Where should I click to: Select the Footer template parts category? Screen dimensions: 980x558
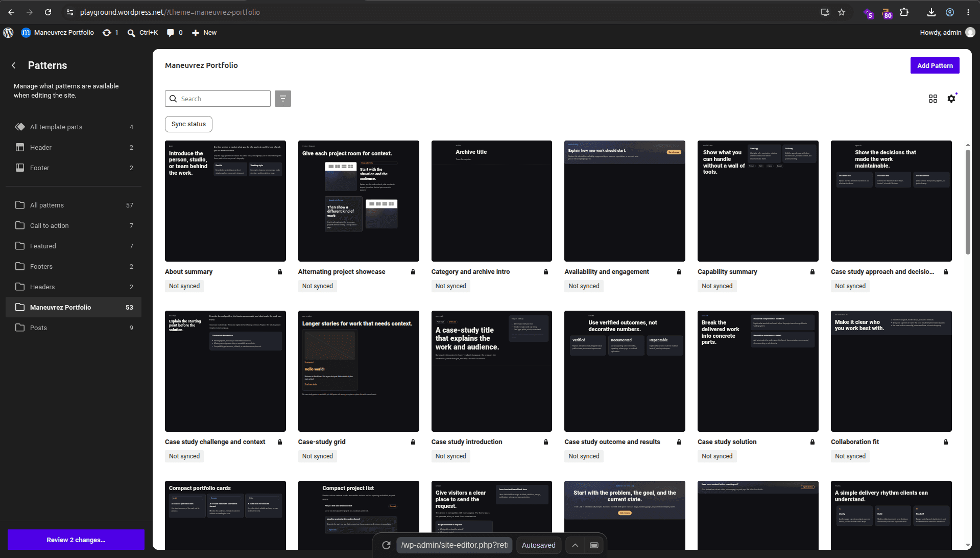[x=74, y=168]
